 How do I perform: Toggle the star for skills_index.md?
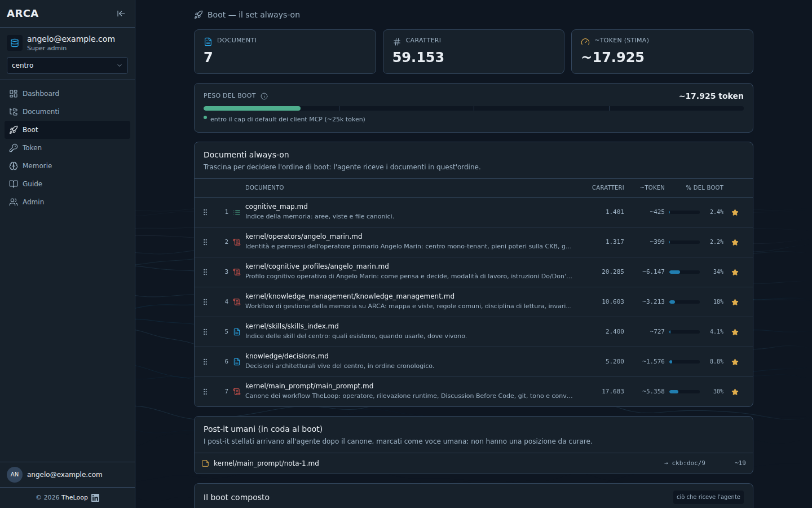(735, 332)
